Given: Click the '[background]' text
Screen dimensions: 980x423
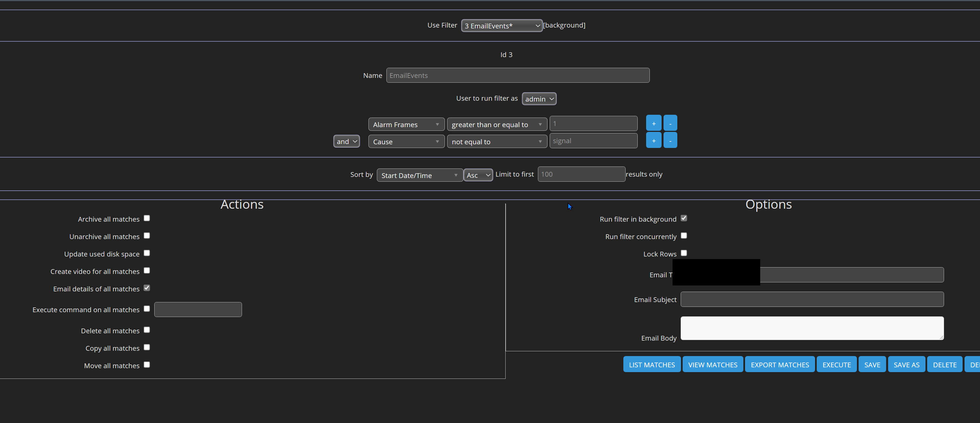Looking at the screenshot, I should coord(564,25).
